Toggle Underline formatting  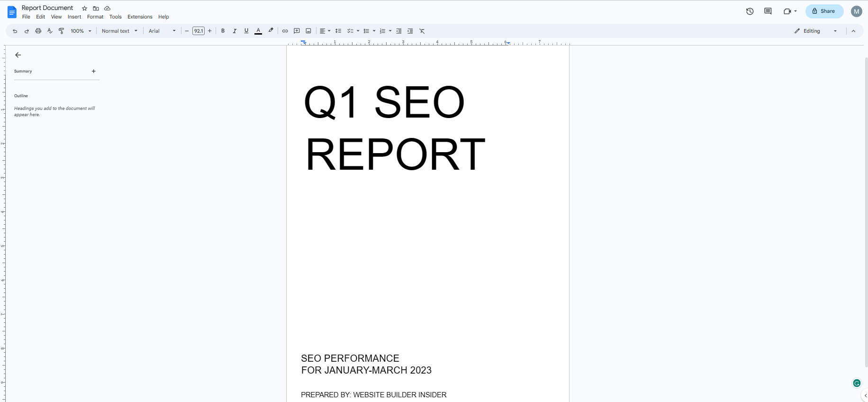click(246, 31)
